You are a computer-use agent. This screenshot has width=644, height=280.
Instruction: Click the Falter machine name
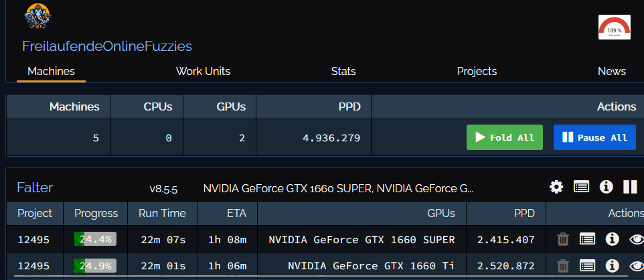click(x=35, y=188)
